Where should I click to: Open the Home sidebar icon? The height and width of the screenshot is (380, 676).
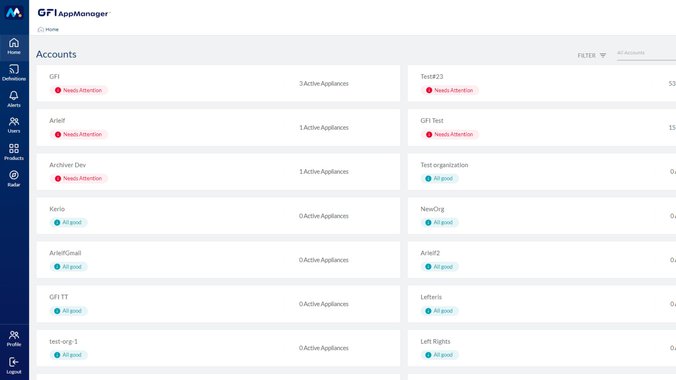click(14, 46)
